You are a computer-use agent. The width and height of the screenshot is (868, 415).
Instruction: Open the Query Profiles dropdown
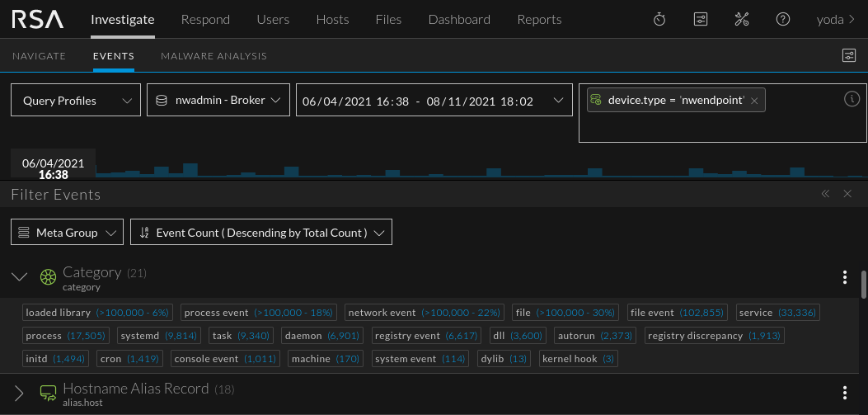click(76, 101)
